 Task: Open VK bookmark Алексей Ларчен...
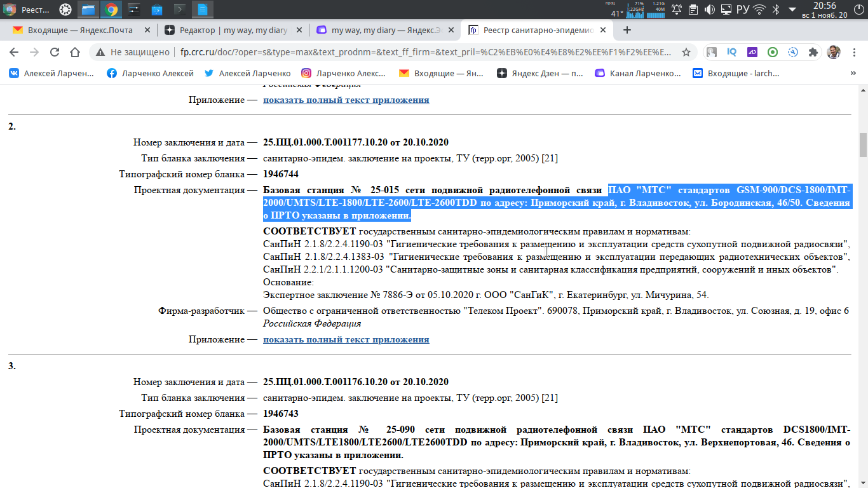[51, 73]
